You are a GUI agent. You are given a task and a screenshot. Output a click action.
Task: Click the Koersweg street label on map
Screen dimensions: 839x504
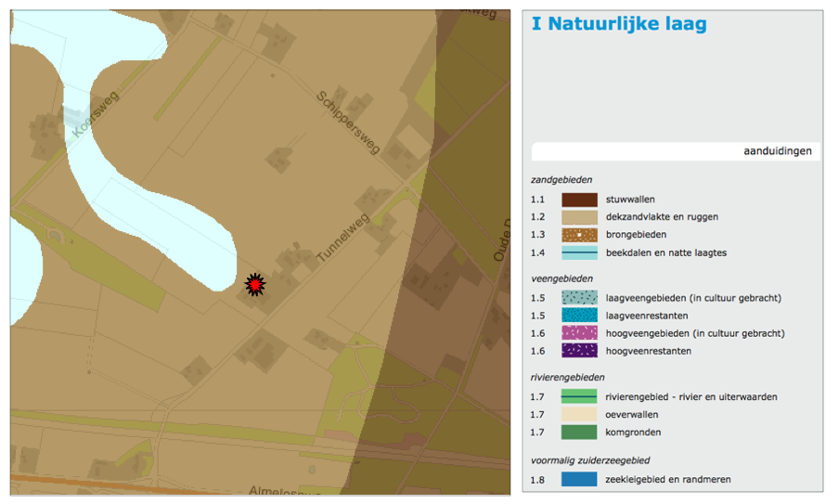(x=90, y=118)
